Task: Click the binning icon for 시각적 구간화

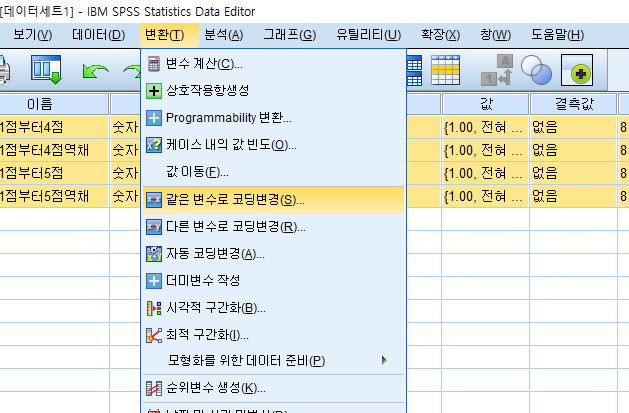Action: tap(154, 308)
